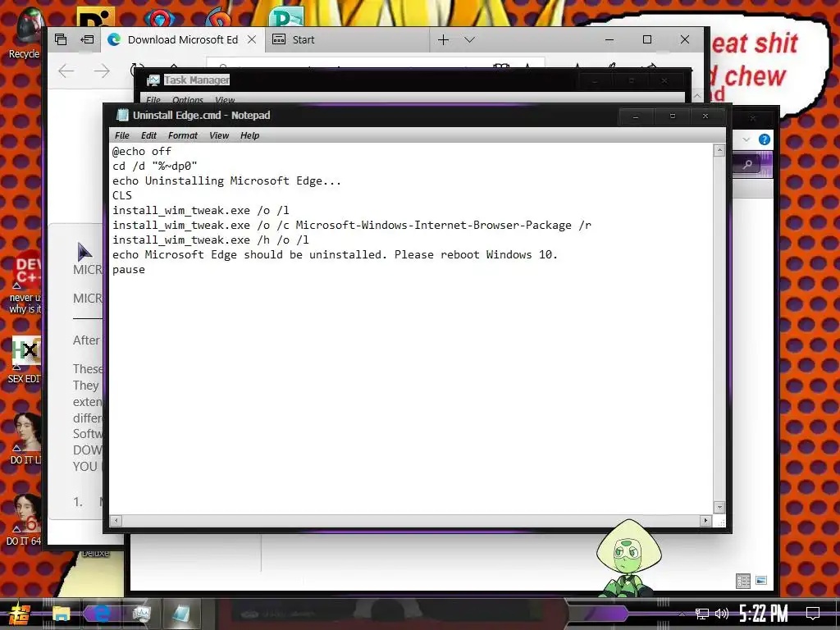The width and height of the screenshot is (840, 630).
Task: Click Notepad vertical scrollbar down arrow
Action: [x=719, y=507]
